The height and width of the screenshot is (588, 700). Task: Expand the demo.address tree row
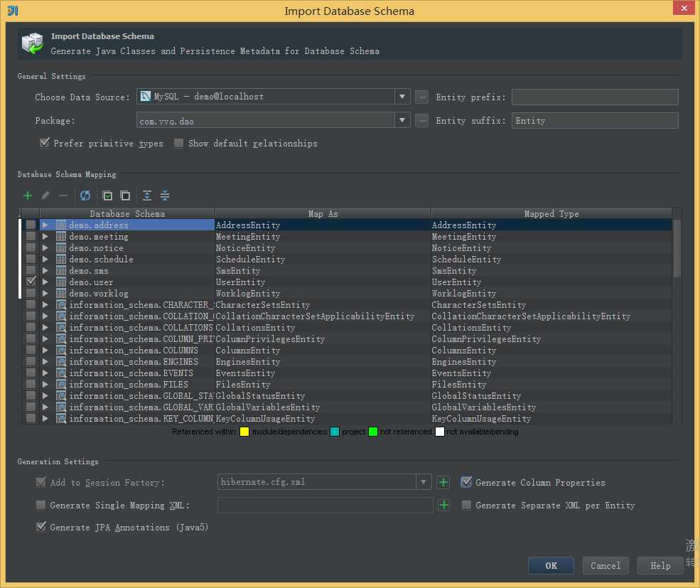point(45,225)
